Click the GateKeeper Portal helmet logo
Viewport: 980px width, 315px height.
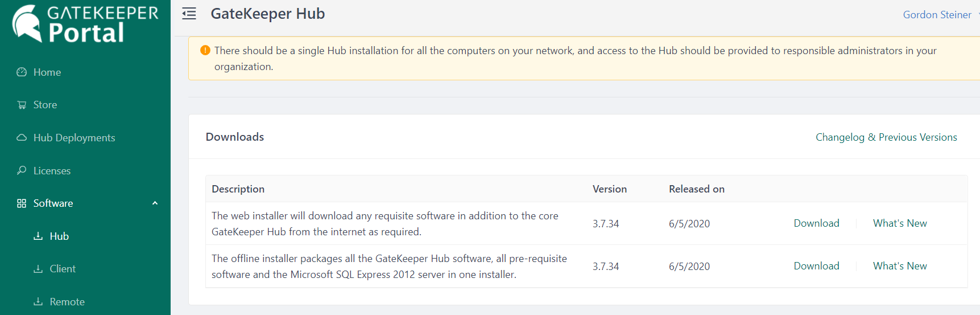tap(27, 24)
